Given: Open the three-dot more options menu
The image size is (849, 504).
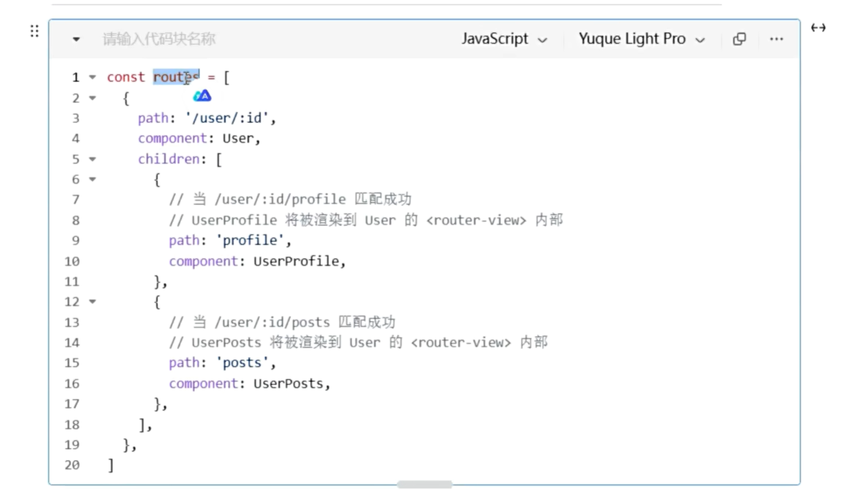Looking at the screenshot, I should [x=777, y=39].
